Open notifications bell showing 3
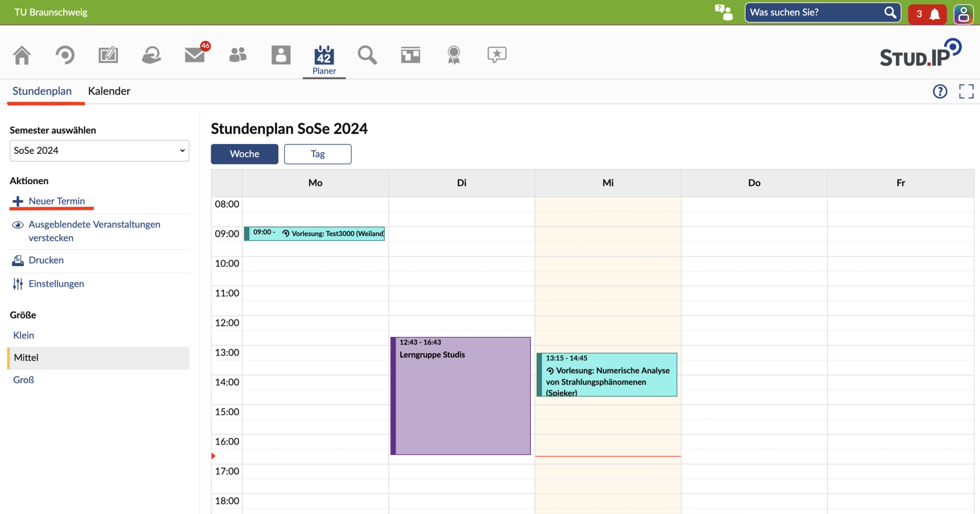The height and width of the screenshot is (514, 980). pyautogui.click(x=927, y=14)
